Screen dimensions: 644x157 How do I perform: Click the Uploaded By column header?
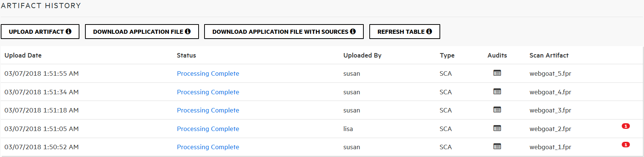[x=362, y=55]
